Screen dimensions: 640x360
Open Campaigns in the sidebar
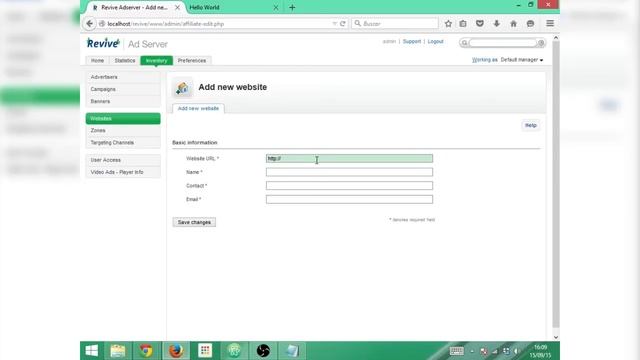pos(123,89)
